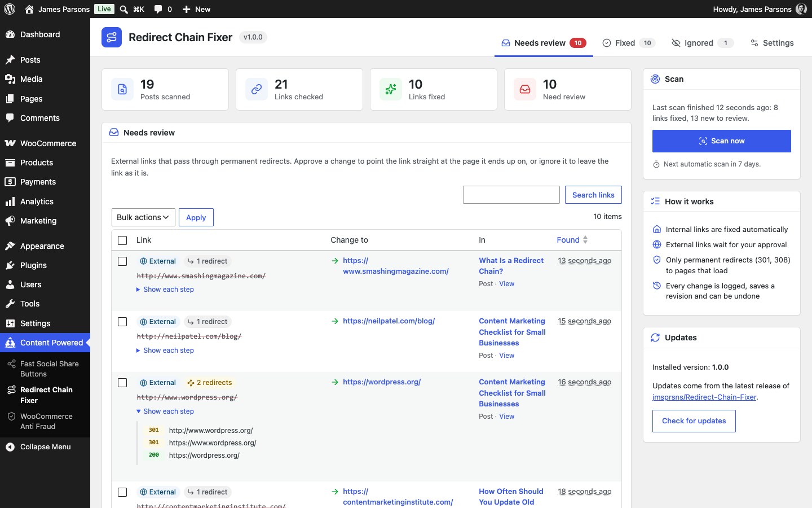Viewport: 812px width, 508px height.
Task: Switch to the Needs review tab
Action: 544,43
